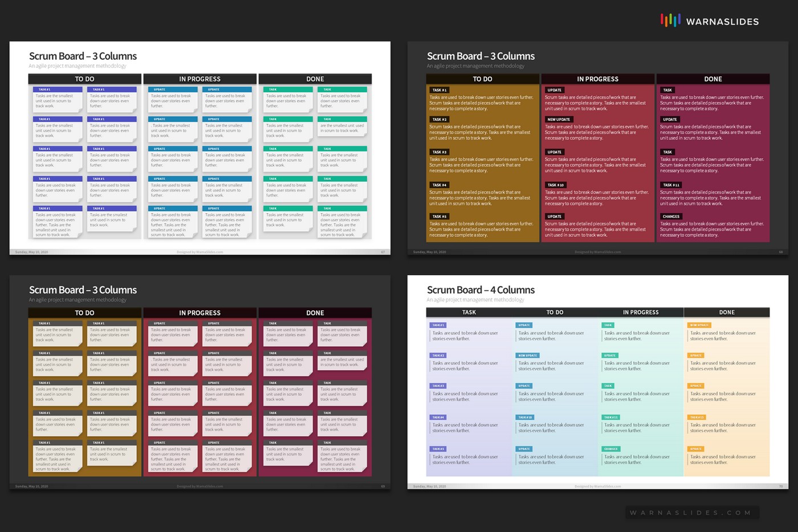The height and width of the screenshot is (532, 798).
Task: Toggle the purple TASK #3 label badge
Action: (x=438, y=386)
